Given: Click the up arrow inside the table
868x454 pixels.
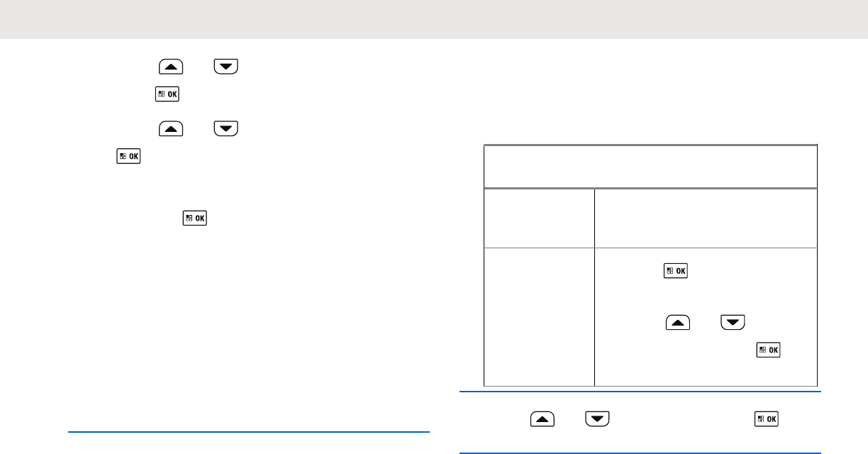Looking at the screenshot, I should (678, 322).
